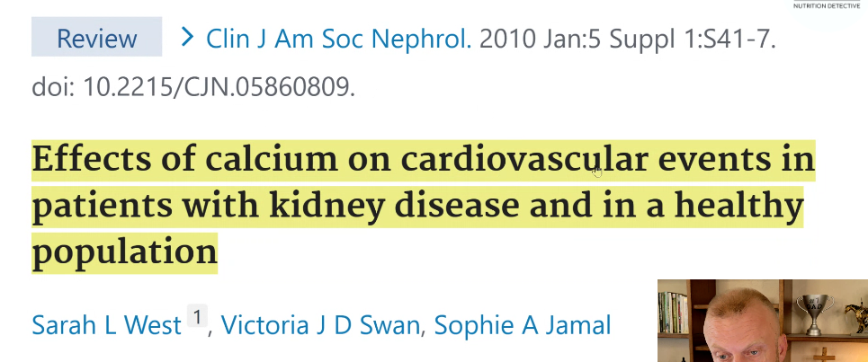Image resolution: width=868 pixels, height=362 pixels.
Task: Click the Review article type badge
Action: [x=96, y=39]
